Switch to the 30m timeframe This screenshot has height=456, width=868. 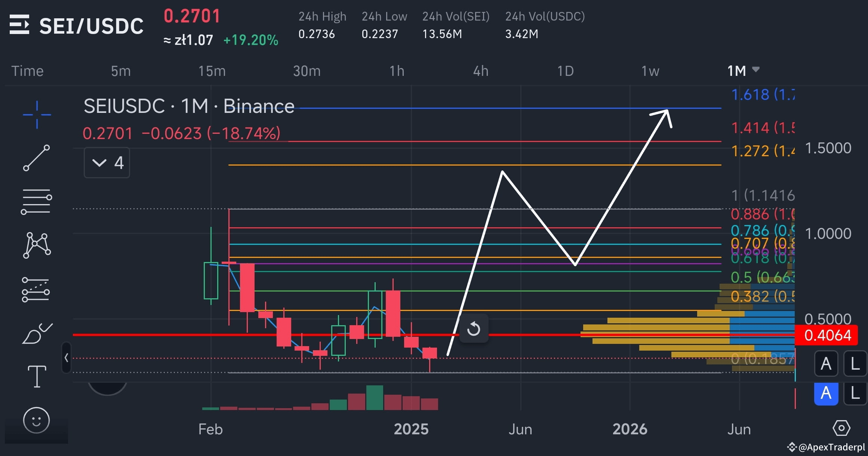[307, 71]
